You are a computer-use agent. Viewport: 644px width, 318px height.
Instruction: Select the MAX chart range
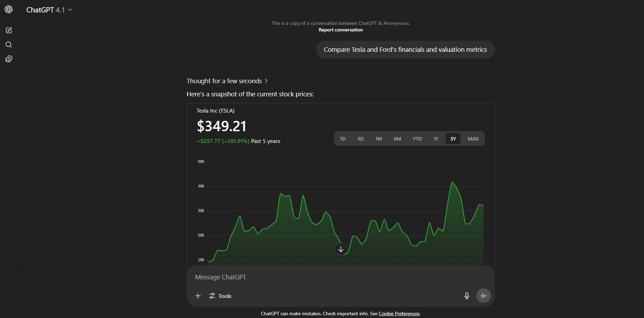[x=473, y=139]
